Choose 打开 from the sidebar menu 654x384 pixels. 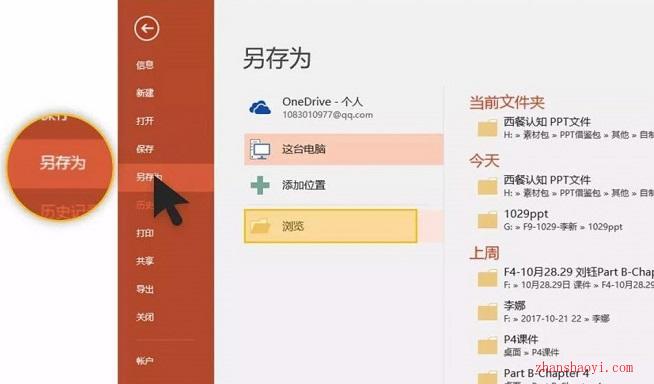(145, 121)
